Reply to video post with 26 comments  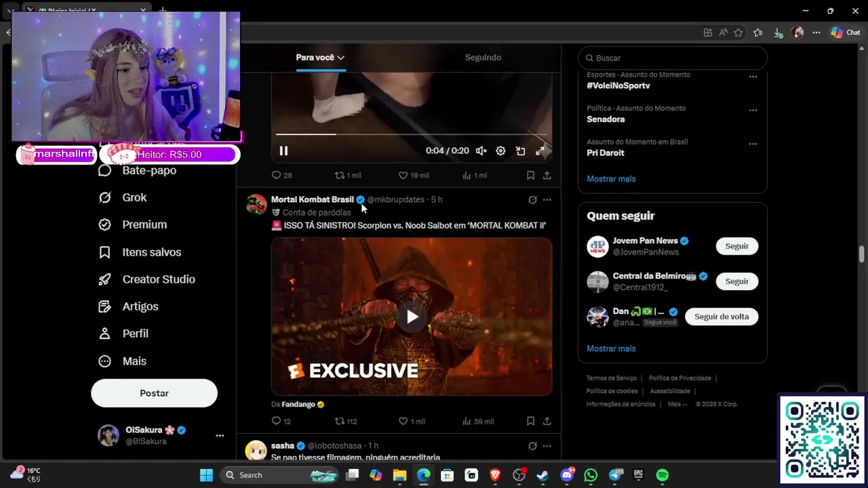pyautogui.click(x=281, y=175)
